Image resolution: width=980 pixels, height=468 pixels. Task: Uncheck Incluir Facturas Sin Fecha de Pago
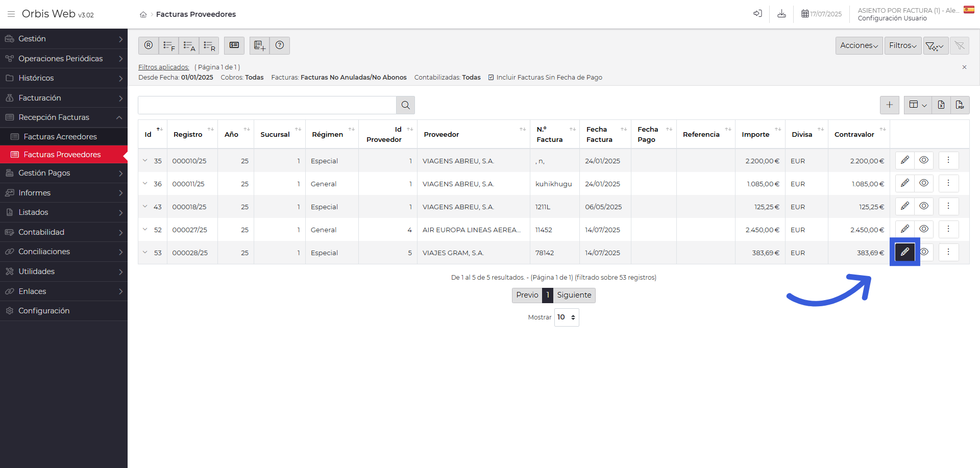click(491, 78)
